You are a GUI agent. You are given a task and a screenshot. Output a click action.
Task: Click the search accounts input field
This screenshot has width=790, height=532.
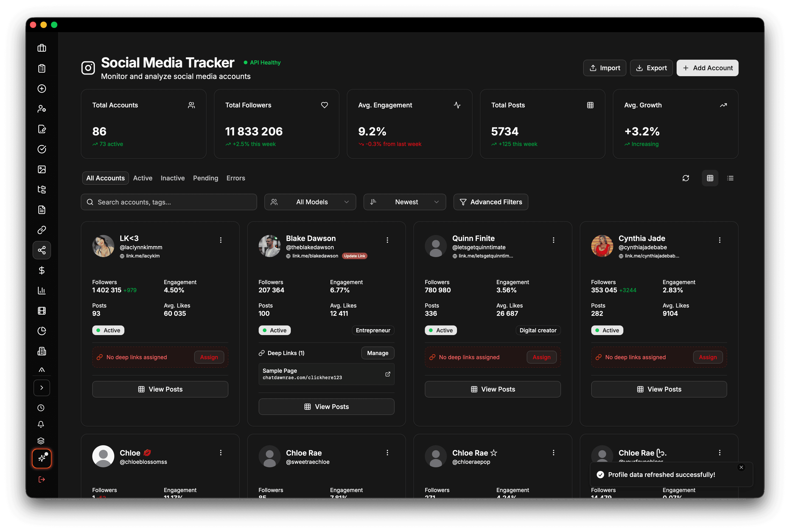coord(169,202)
